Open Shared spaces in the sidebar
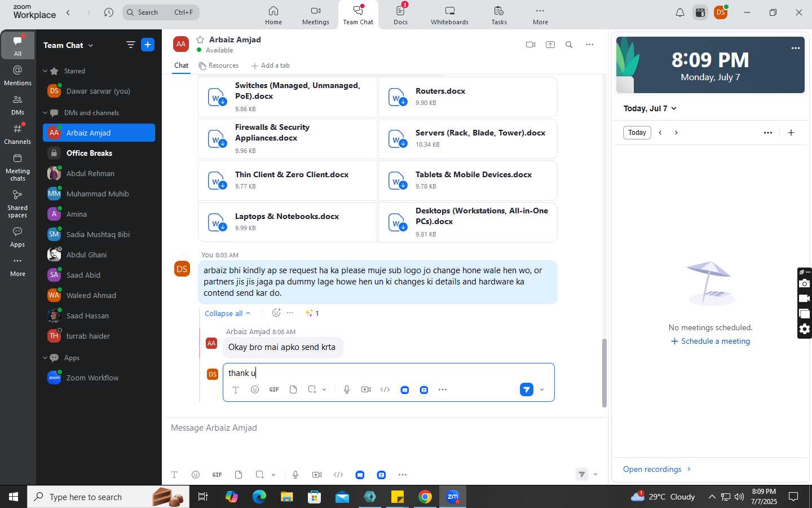812x508 pixels. (x=17, y=204)
